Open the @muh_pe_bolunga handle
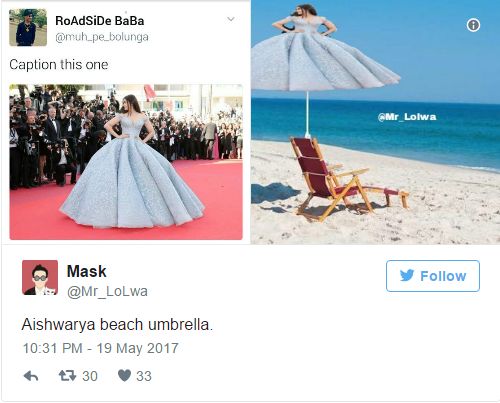Screen dimensions: 500x403 point(102,37)
